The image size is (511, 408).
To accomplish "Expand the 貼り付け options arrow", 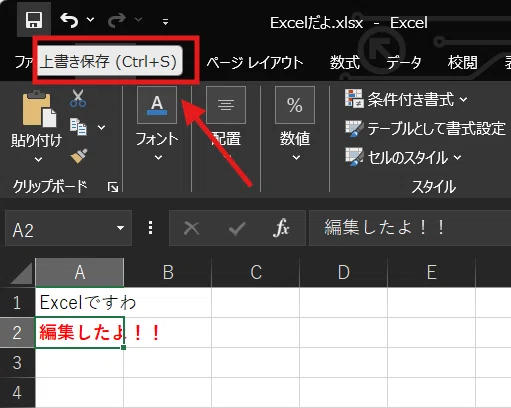I will pos(38,159).
